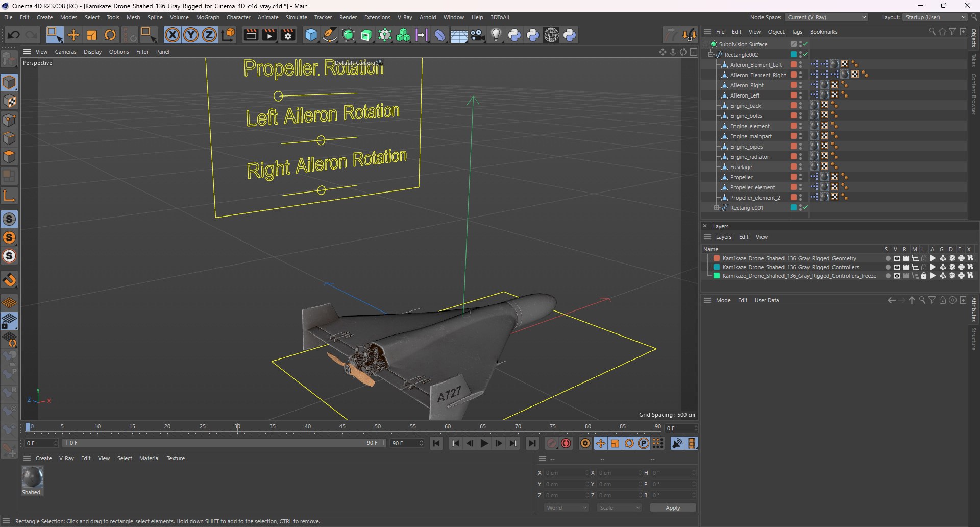Screen dimensions: 980x527
Task: Click Render View clapperboard icon
Action: (x=251, y=35)
